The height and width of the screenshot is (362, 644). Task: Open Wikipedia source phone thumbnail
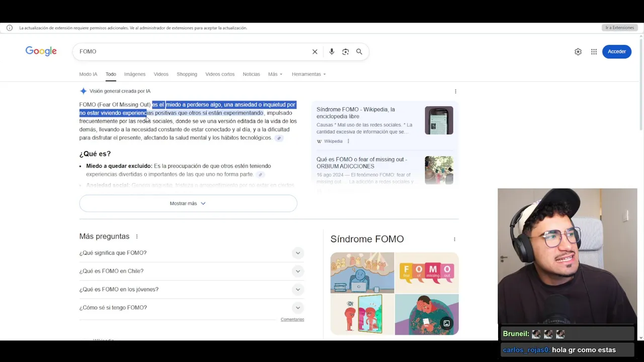pos(439,121)
